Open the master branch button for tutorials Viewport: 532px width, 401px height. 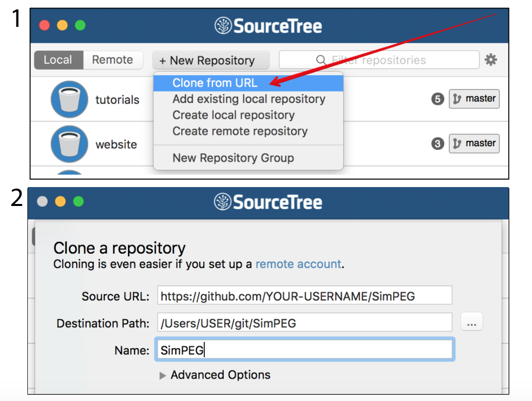click(x=474, y=99)
